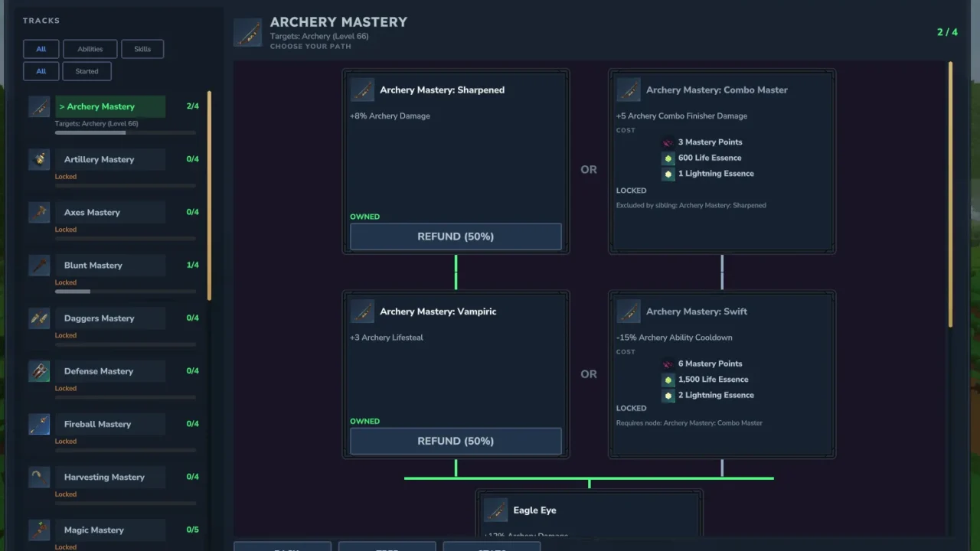Click the Archery Mastery bow icon in track list
Viewport: 980px width, 551px height.
39,106
